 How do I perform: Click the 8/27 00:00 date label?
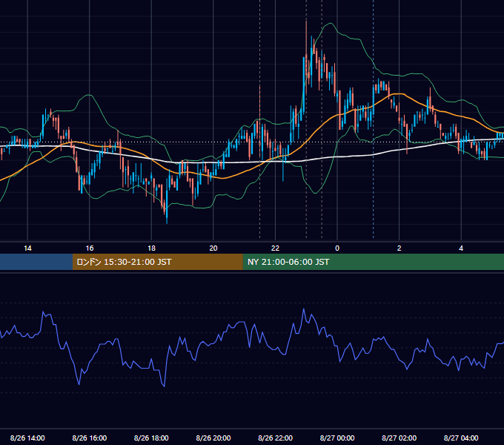(x=337, y=438)
